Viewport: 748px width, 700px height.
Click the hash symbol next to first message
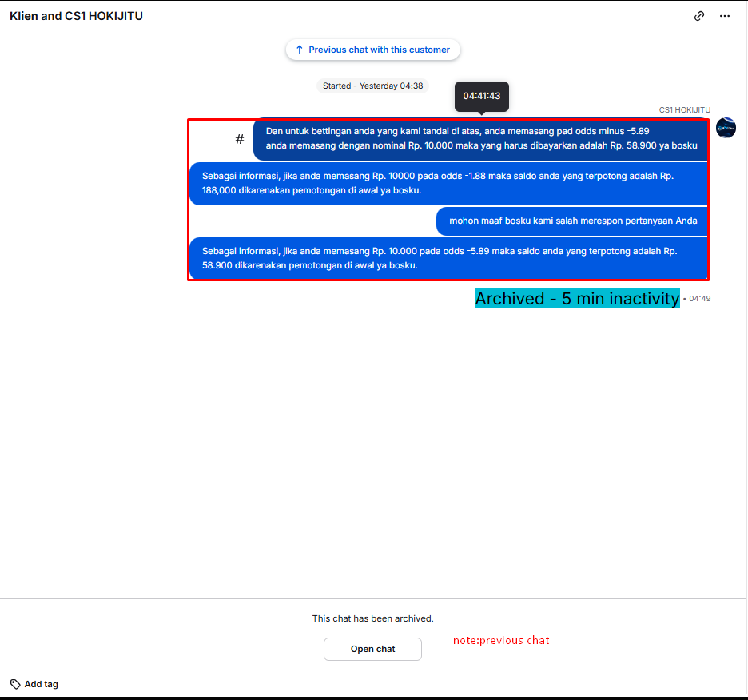240,139
